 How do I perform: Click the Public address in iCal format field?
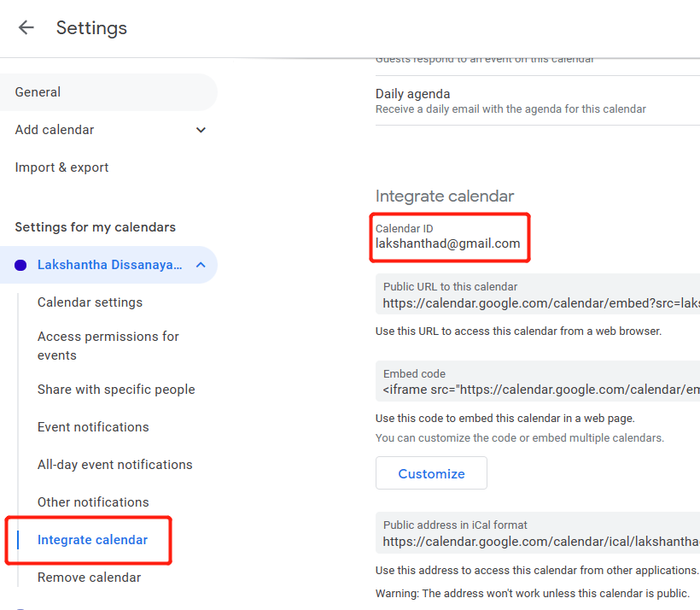click(540, 534)
